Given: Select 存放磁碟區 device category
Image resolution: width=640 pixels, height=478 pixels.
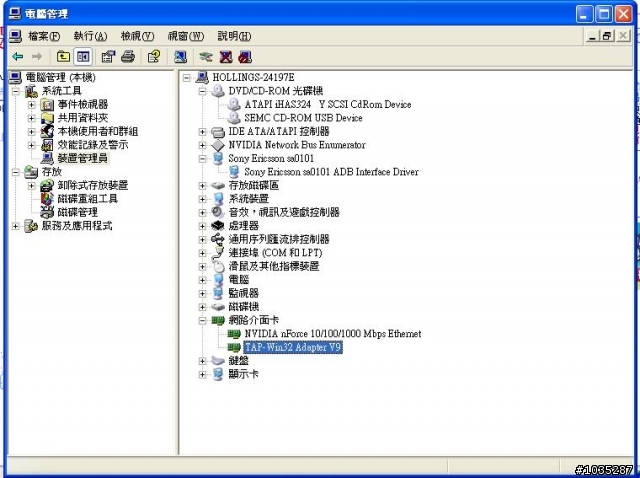Looking at the screenshot, I should coord(253,185).
